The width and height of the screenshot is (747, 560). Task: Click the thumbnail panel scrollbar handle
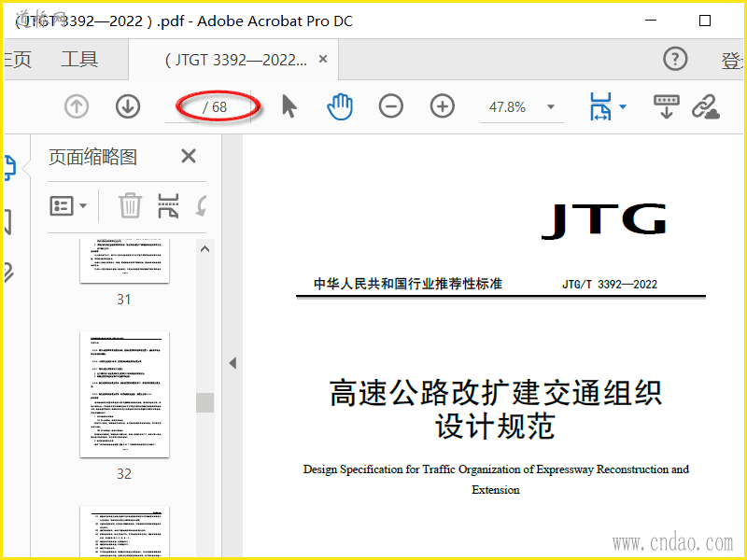click(x=204, y=402)
